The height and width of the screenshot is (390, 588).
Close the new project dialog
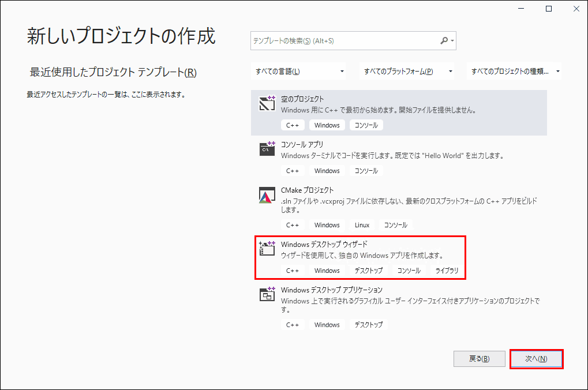[576, 9]
